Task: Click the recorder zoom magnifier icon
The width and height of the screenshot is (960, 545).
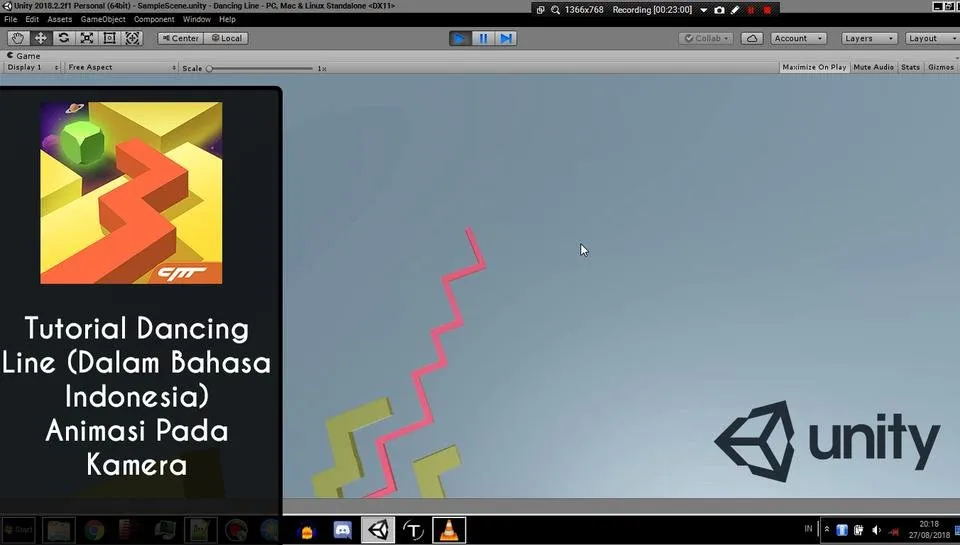Action: coord(555,10)
